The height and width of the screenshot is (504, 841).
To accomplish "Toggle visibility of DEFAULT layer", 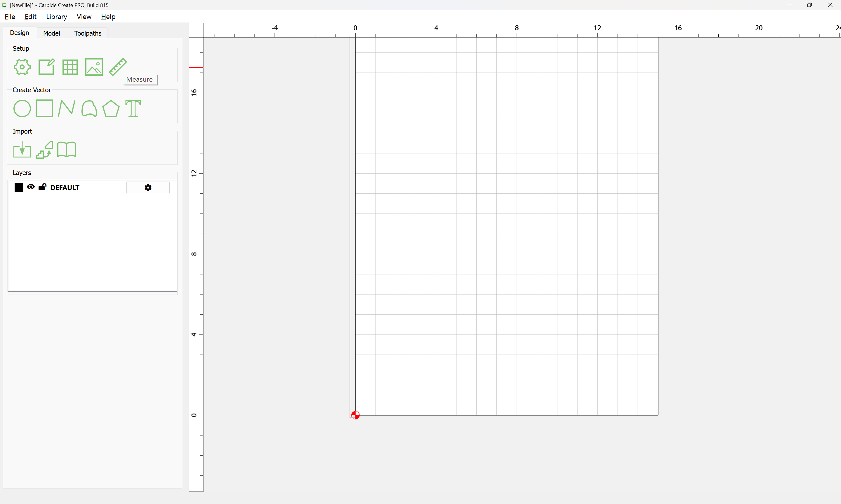I will click(x=31, y=187).
